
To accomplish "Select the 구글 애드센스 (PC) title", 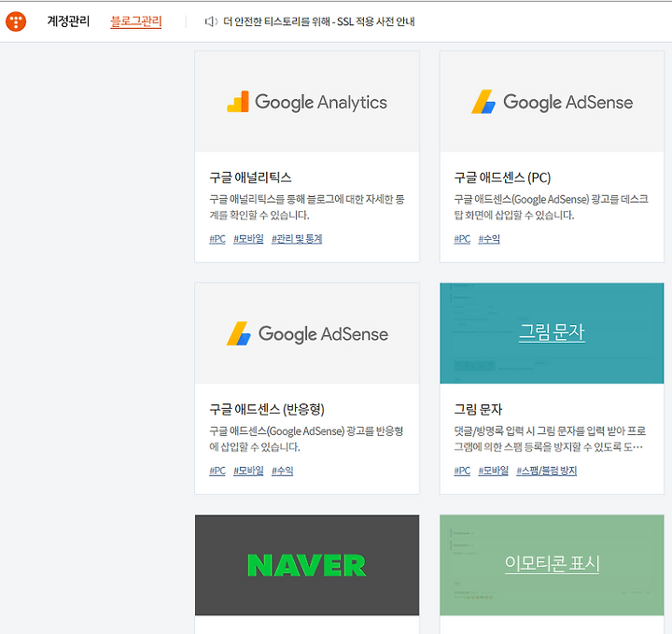I will coord(502,177).
